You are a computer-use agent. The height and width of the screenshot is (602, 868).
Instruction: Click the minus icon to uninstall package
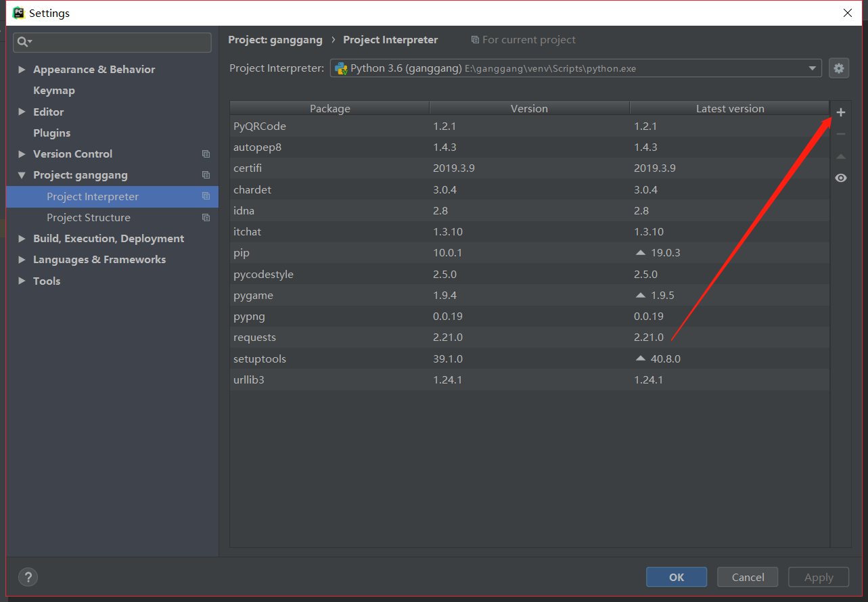point(841,134)
